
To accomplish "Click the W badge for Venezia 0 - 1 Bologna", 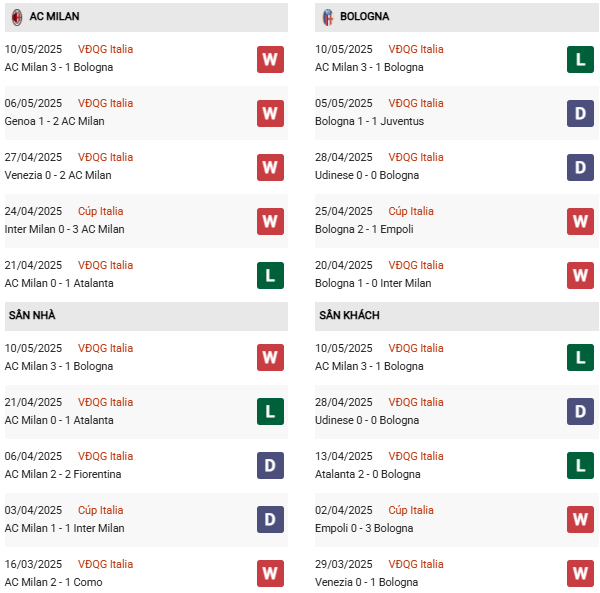I will point(580,573).
